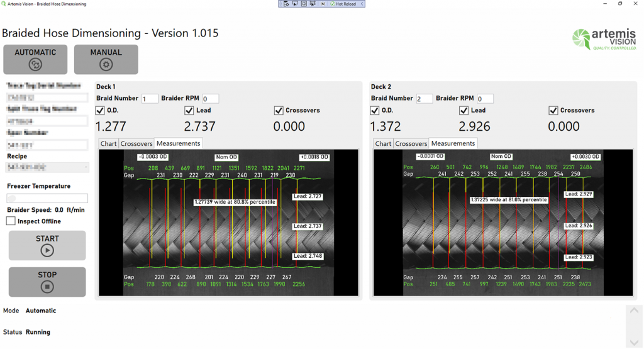Image resolution: width=644 pixels, height=349 pixels.
Task: Switch to Automatic mode
Action: 35,59
